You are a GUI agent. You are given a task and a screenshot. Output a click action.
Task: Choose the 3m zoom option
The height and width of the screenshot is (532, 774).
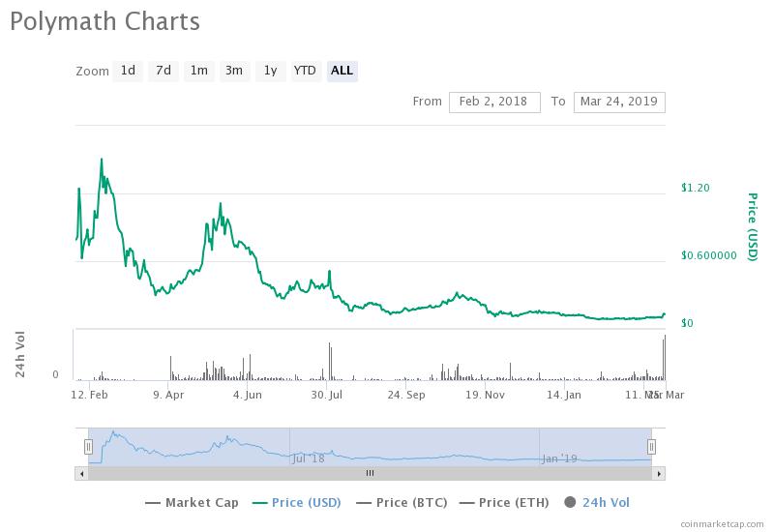pos(233,71)
